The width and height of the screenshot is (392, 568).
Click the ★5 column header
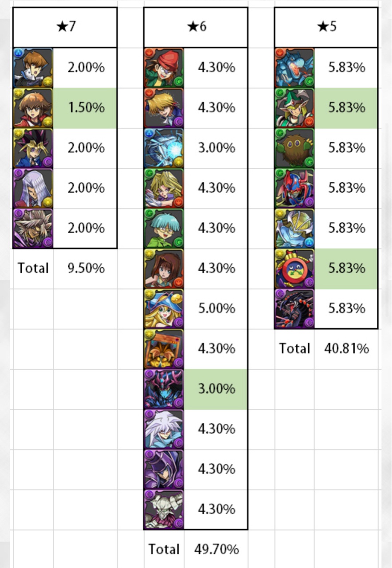[x=326, y=27]
